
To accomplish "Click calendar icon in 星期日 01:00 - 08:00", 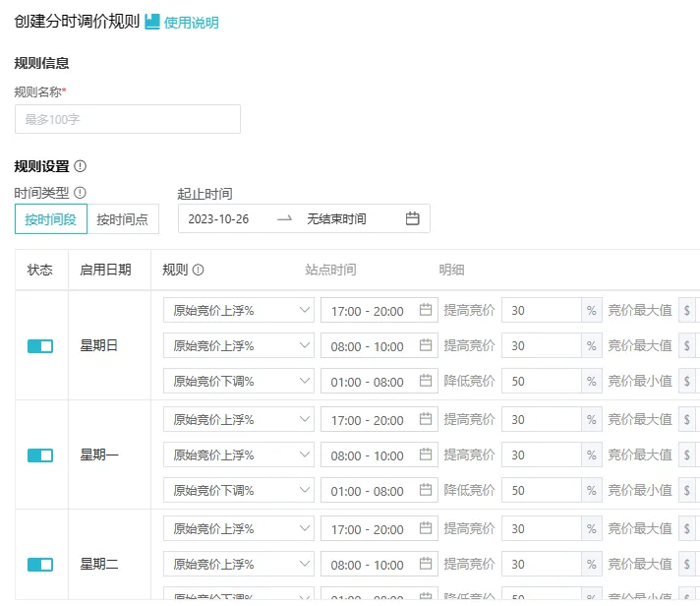I will (426, 381).
